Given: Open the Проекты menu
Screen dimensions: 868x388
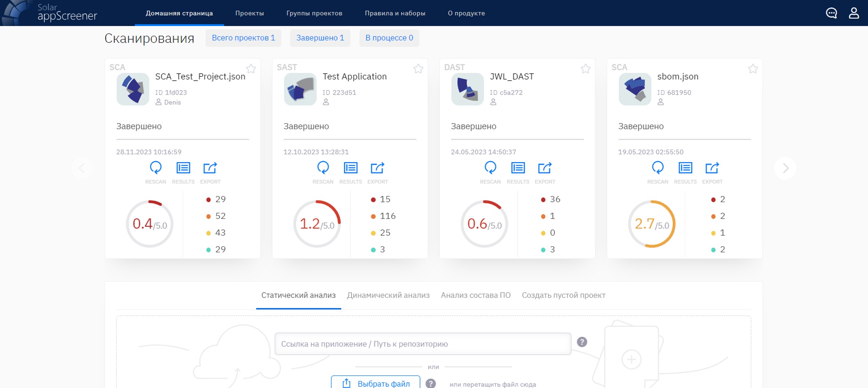Looking at the screenshot, I should pyautogui.click(x=250, y=13).
